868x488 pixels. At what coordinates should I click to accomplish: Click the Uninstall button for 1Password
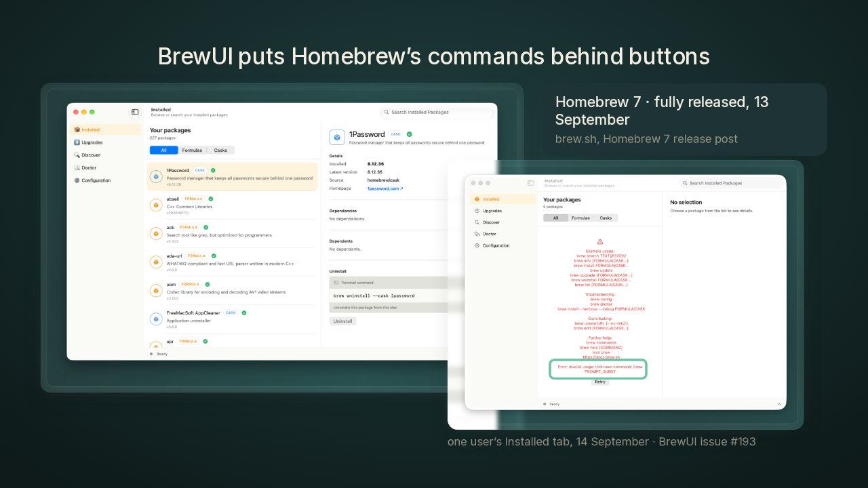tap(342, 321)
